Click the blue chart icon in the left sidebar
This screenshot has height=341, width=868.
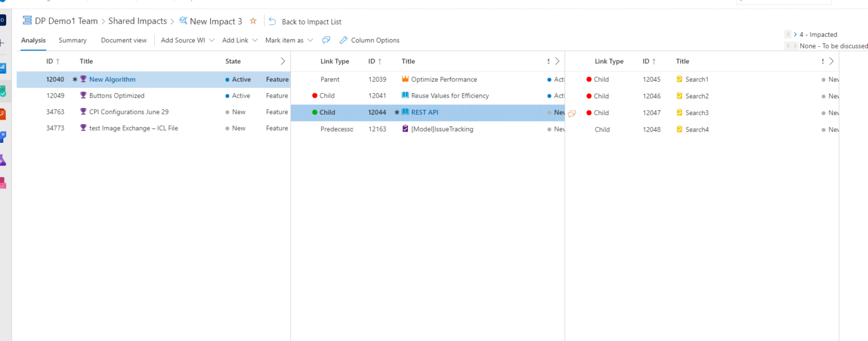point(4,69)
